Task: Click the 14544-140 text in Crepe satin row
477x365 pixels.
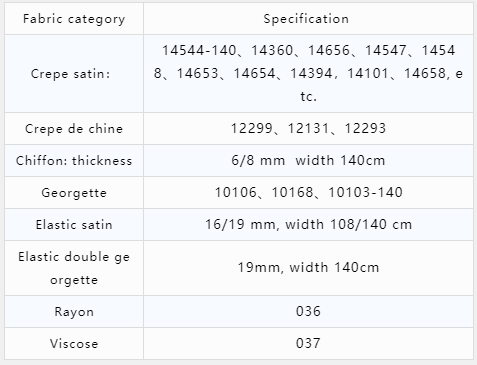Action: point(199,51)
